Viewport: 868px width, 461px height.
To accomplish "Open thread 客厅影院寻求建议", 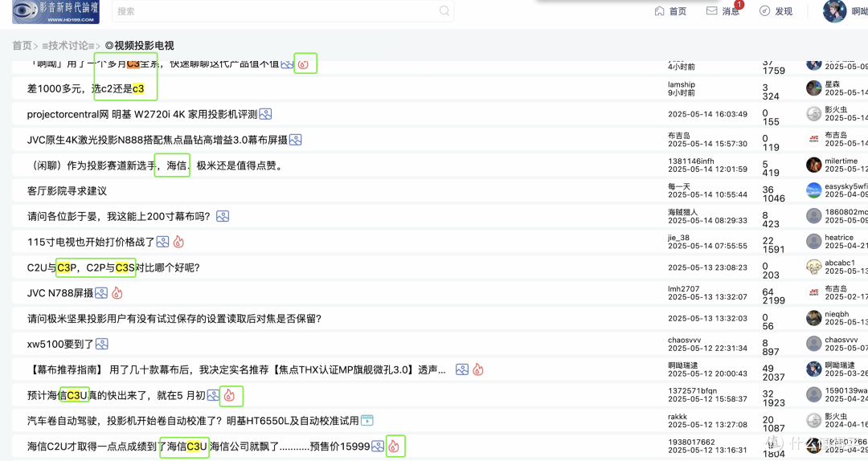I will coord(67,191).
